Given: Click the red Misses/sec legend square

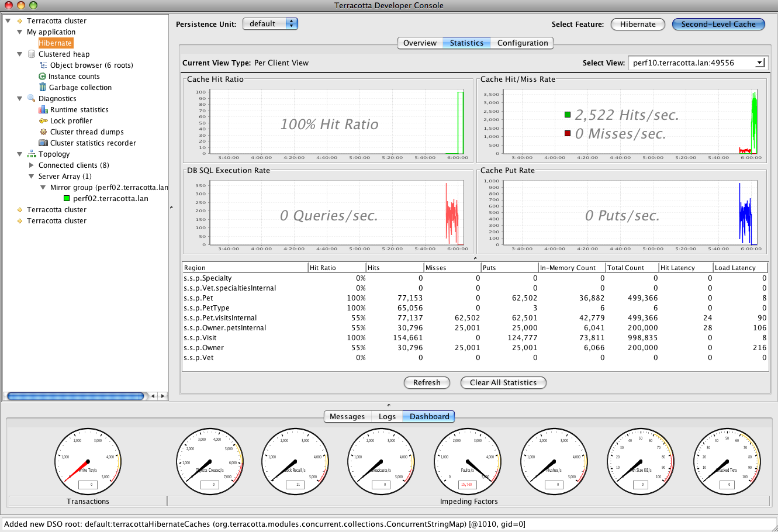Looking at the screenshot, I should [567, 133].
